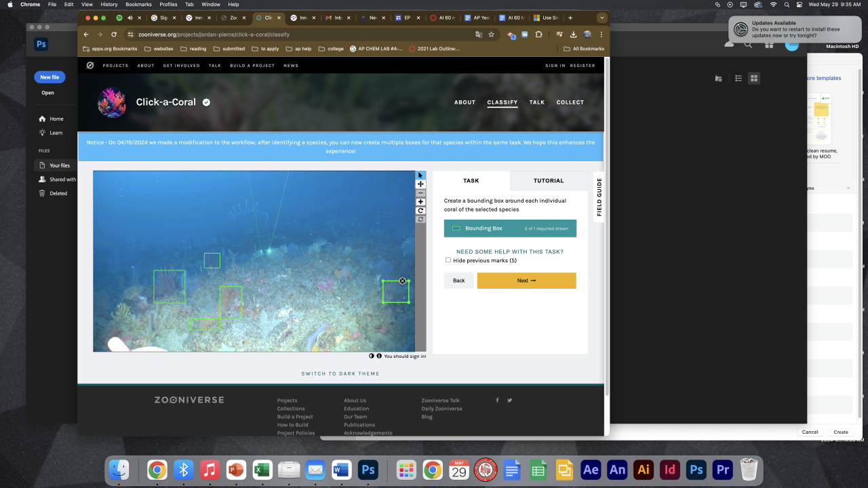Open PROJECTS in Zooniverse top nav
Screen dimensions: 868x488
click(x=115, y=66)
